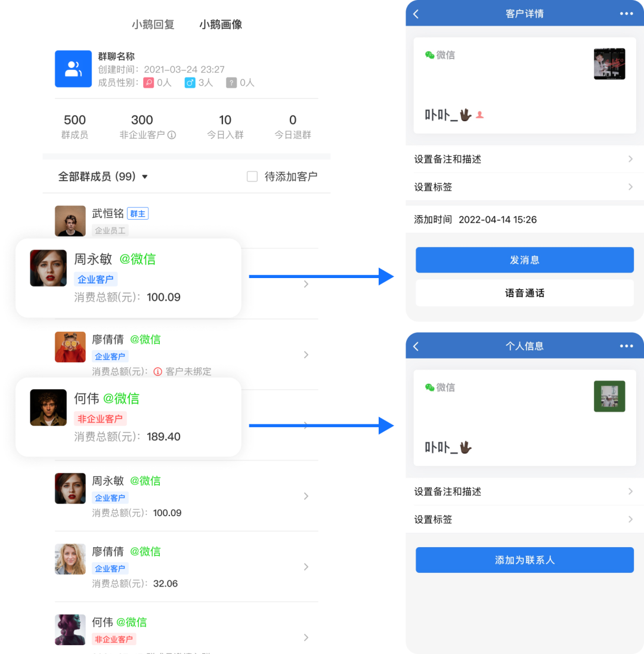Open 设置标签 in 个人信息 panel
The width and height of the screenshot is (644, 654).
click(524, 519)
